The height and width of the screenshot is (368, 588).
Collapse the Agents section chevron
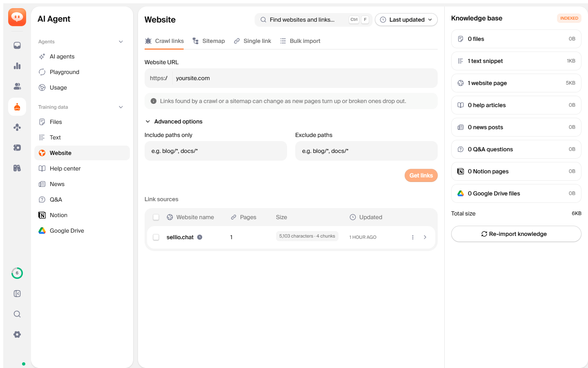pyautogui.click(x=121, y=42)
